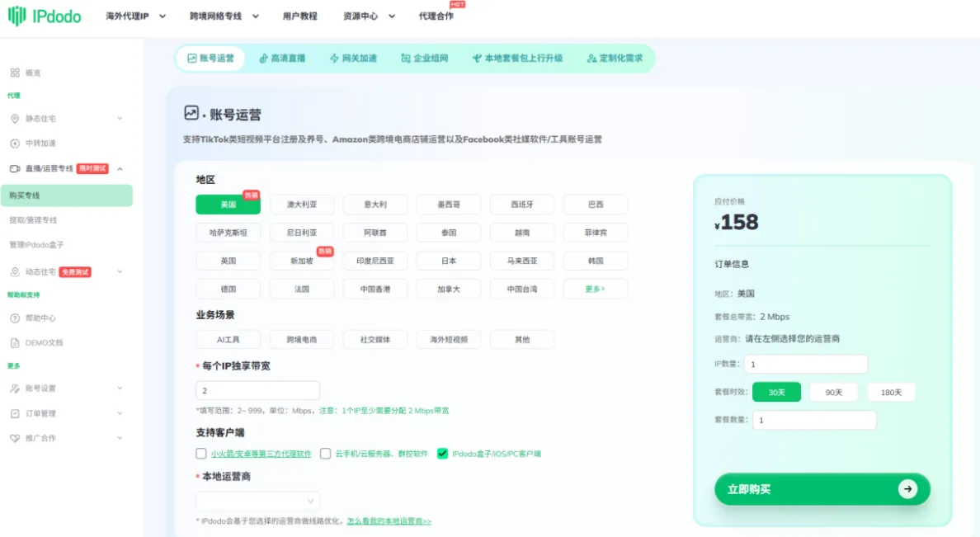Click the 推广合作 heart icon
The image size is (980, 537).
pos(15,438)
